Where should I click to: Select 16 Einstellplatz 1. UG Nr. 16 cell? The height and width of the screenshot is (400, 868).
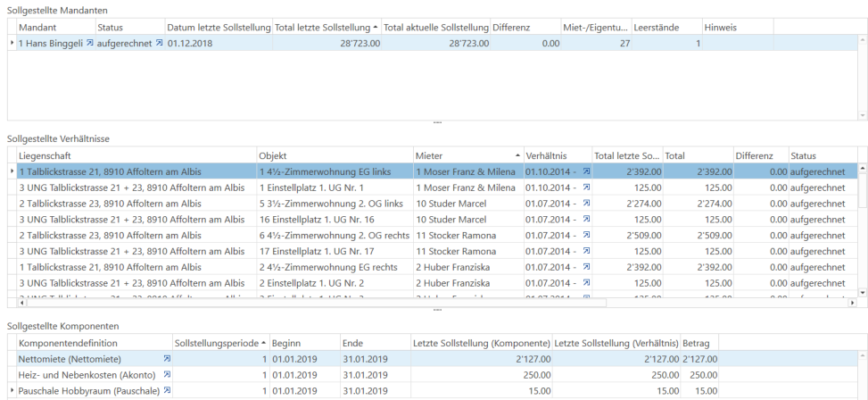pos(335,220)
